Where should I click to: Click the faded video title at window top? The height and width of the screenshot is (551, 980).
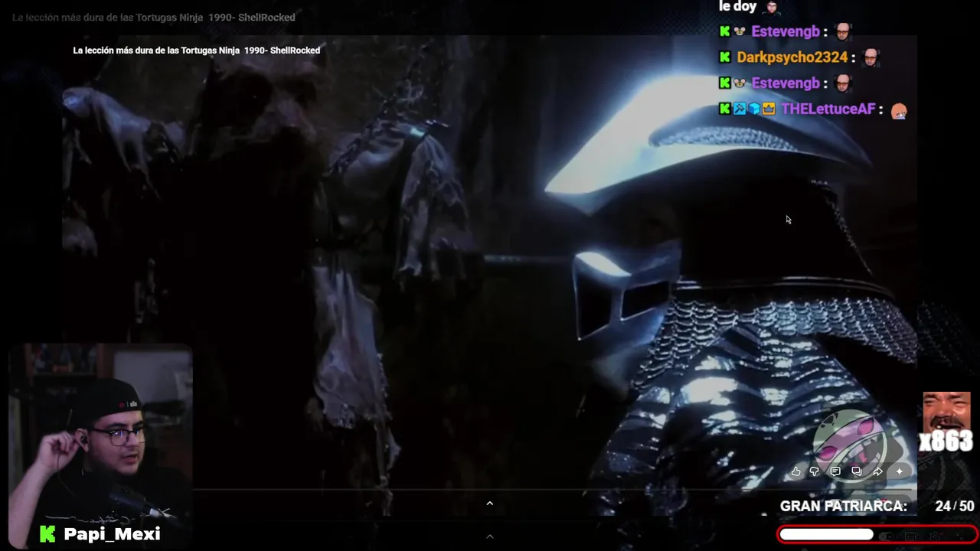[x=154, y=18]
